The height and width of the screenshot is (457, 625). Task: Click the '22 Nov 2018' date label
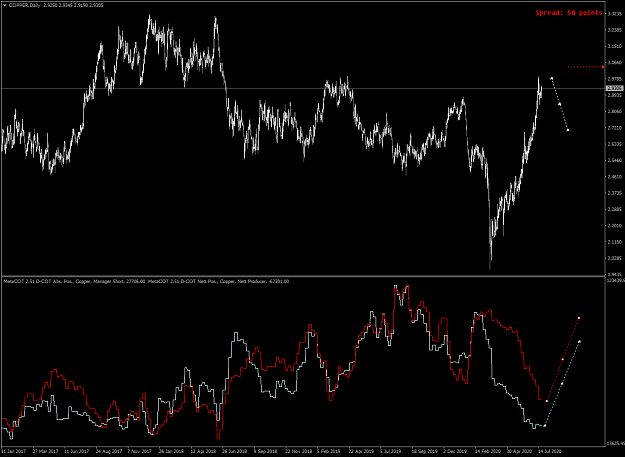point(298,451)
